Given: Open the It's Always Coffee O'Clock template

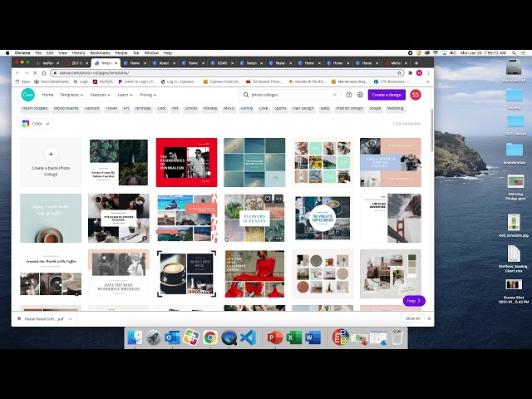Looking at the screenshot, I should (x=119, y=218).
